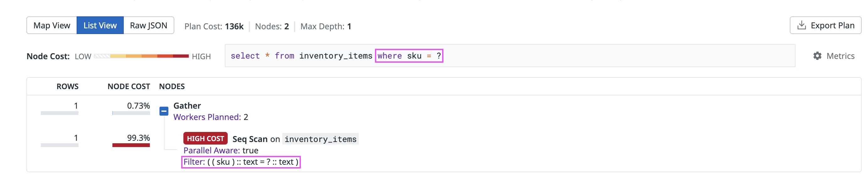
Task: Click the highlighted Filter expression
Action: pyautogui.click(x=242, y=162)
